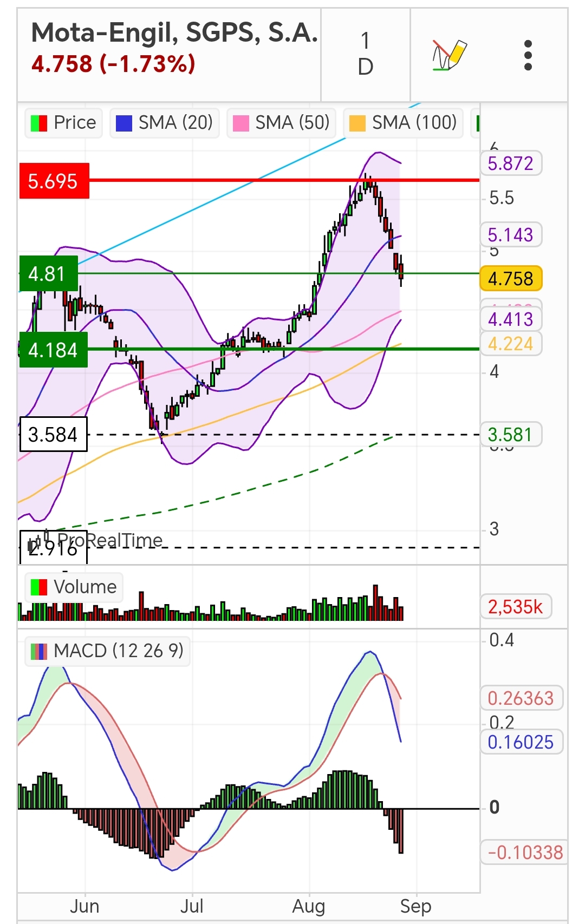Open the Mota-Engil, SGPS, S.A. title
585x924 pixels.
[x=174, y=33]
